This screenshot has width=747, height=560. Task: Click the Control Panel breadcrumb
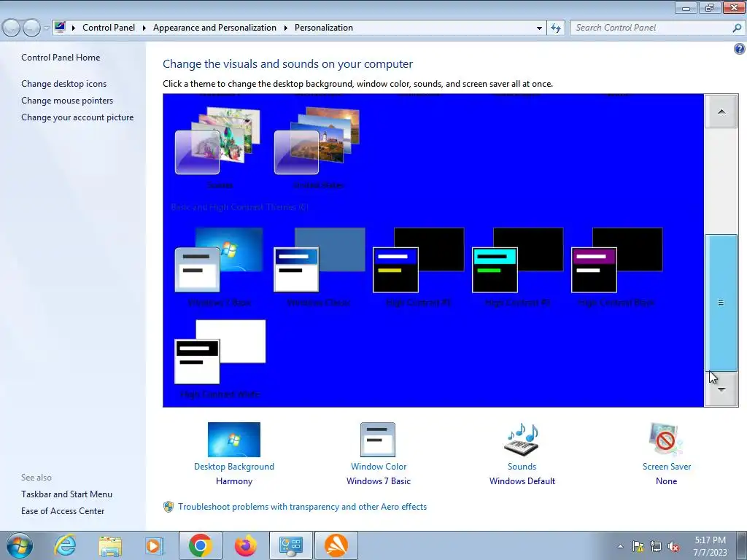[109, 28]
